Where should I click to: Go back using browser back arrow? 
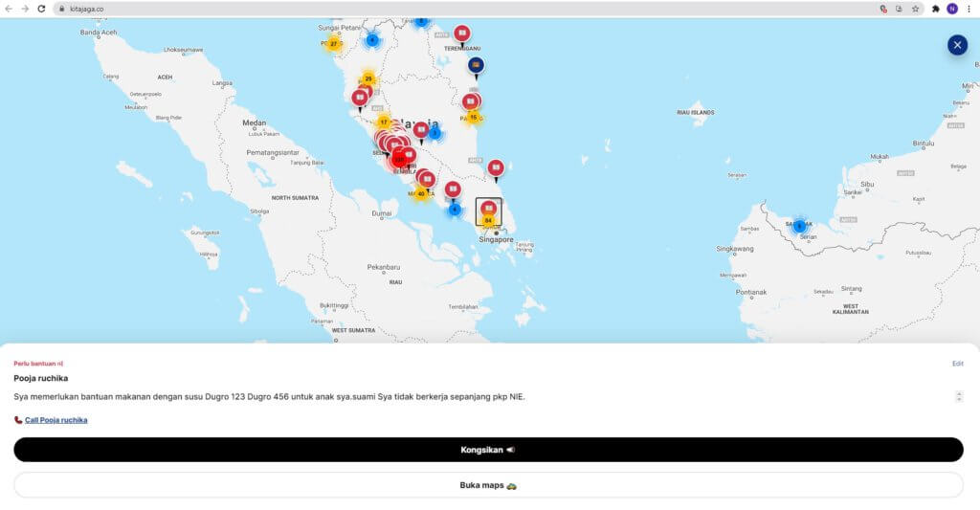point(9,9)
